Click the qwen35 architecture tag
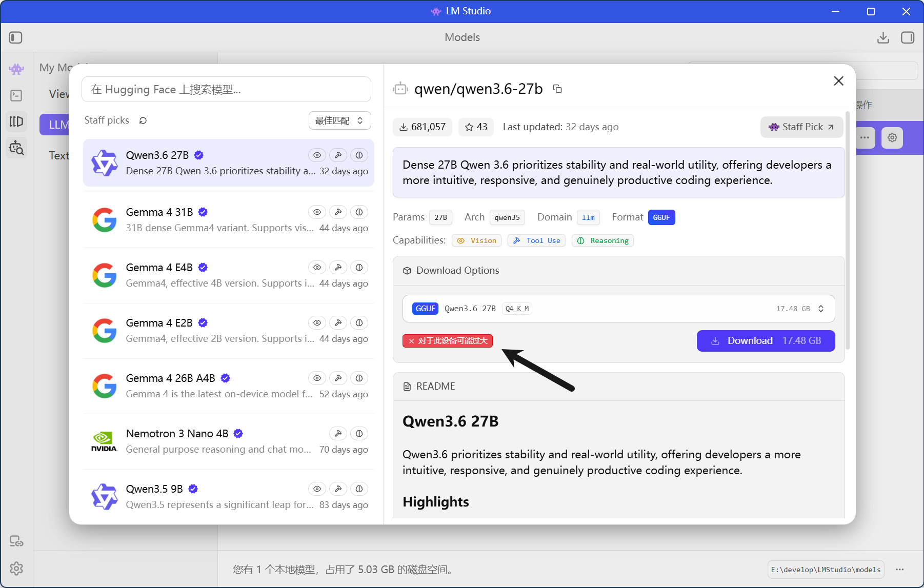This screenshot has height=588, width=924. tap(507, 217)
